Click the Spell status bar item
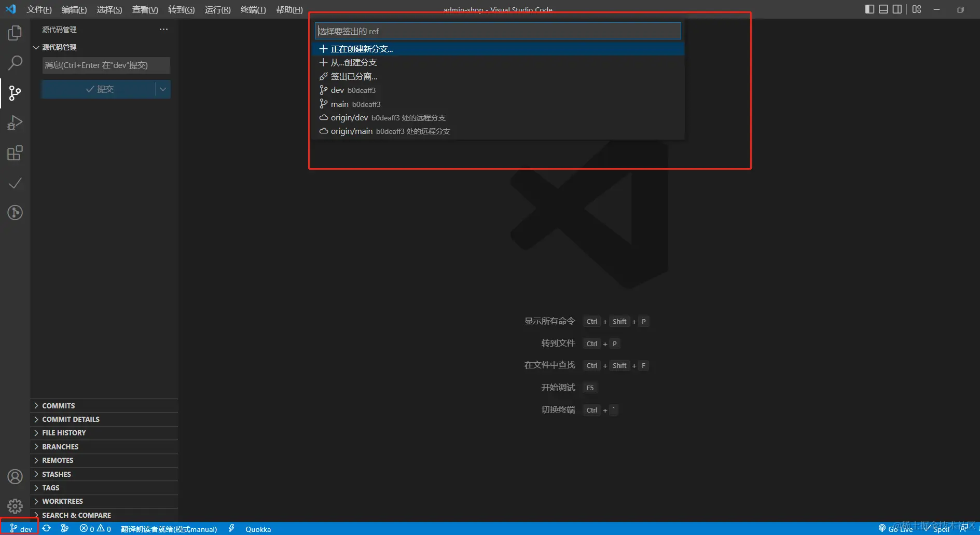The height and width of the screenshot is (535, 980). click(x=937, y=529)
